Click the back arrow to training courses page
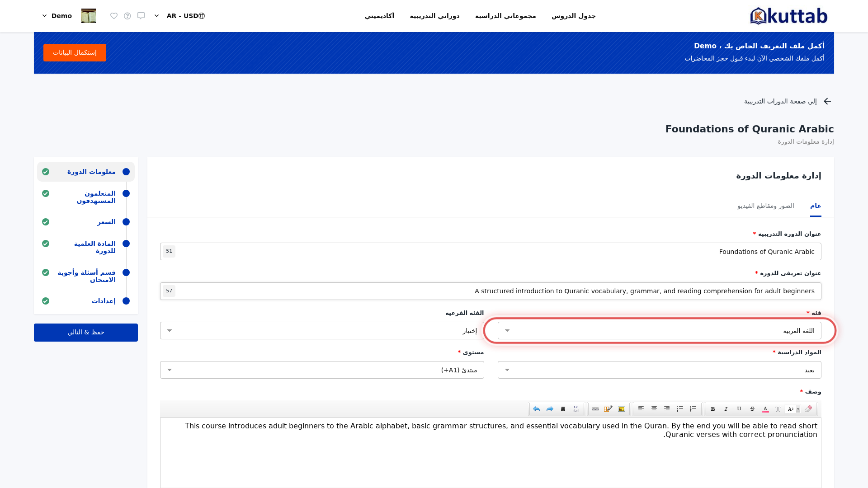Viewport: 868px width, 488px height. pos(827,101)
